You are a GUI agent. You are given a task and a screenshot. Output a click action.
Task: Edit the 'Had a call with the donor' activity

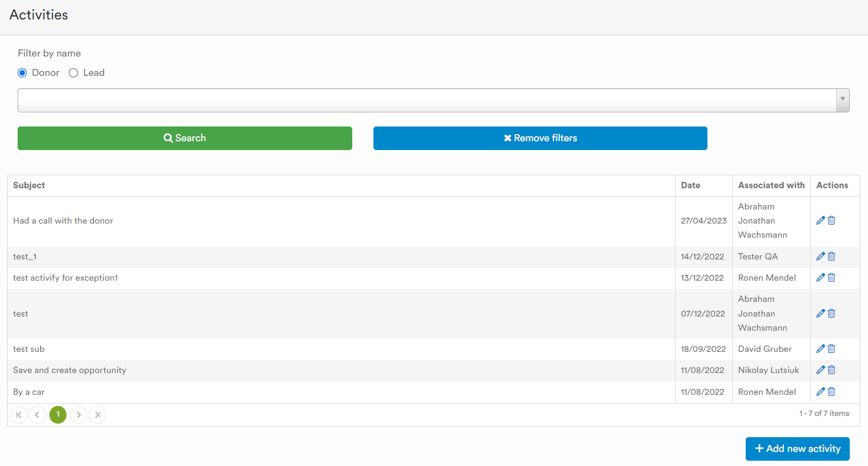[821, 221]
